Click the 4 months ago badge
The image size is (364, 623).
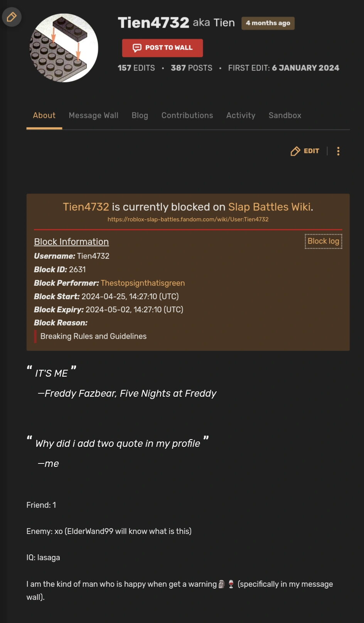[268, 23]
